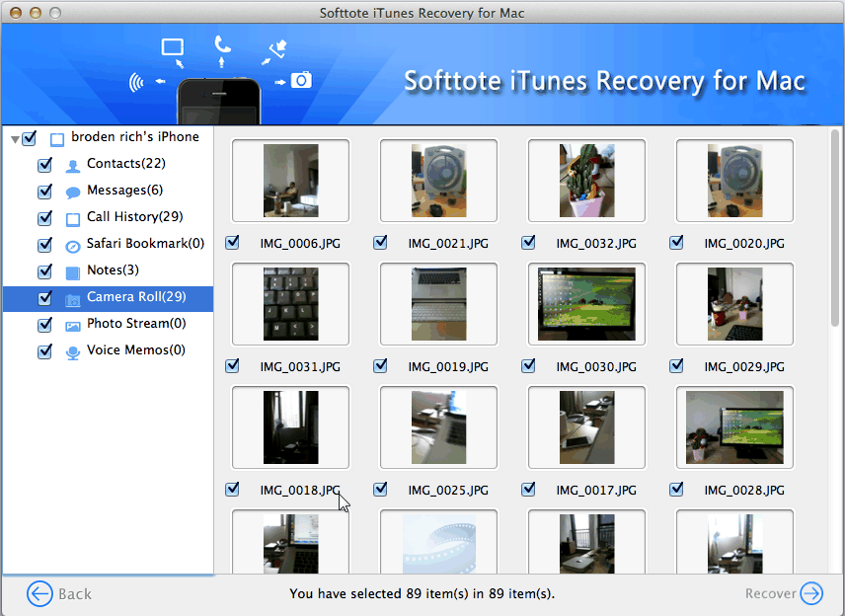Uncheck the Contacts(22) checkbox
Image resolution: width=845 pixels, height=616 pixels.
[44, 164]
